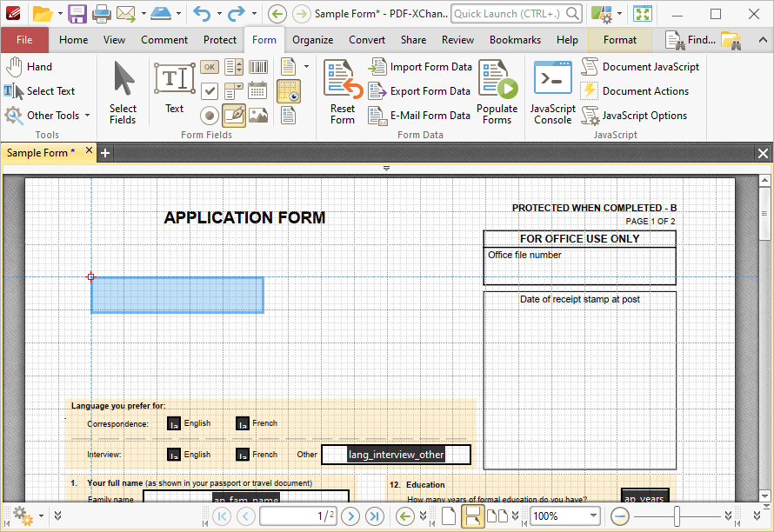
Task: Click the save icon in quick access toolbar
Action: coord(77,14)
